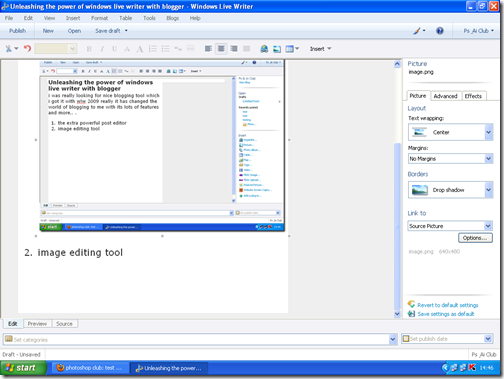Open the Help menu

[195, 18]
